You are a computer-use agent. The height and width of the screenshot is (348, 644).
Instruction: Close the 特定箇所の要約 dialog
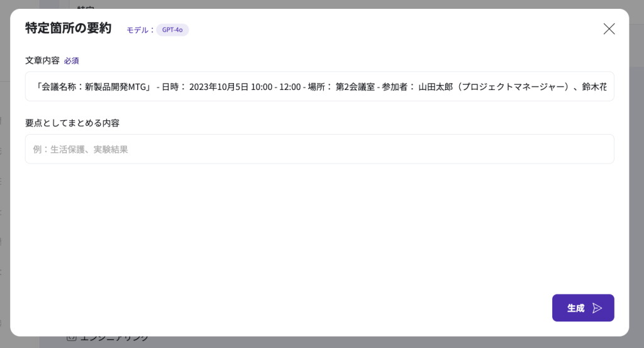(x=609, y=29)
